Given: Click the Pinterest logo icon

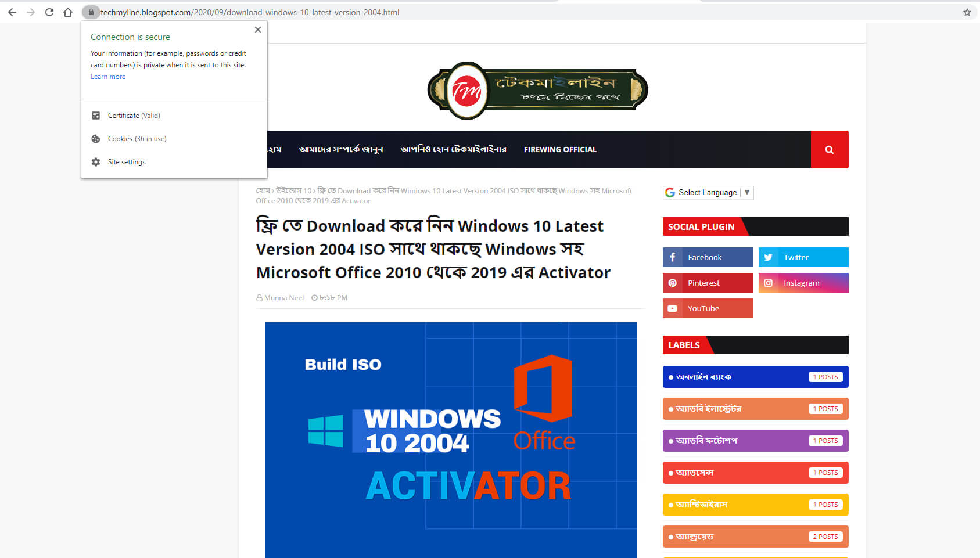Looking at the screenshot, I should (x=673, y=283).
